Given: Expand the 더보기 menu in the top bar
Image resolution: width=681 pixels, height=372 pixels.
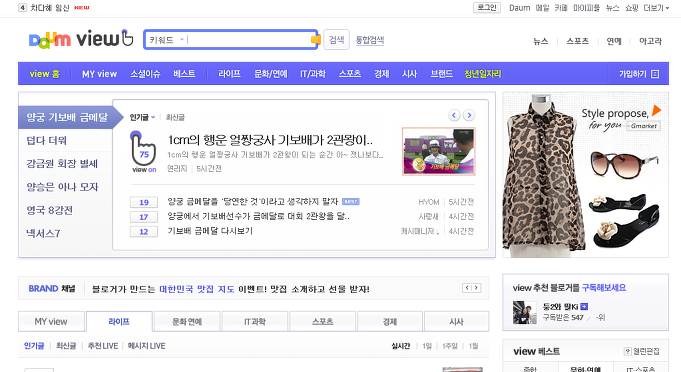Looking at the screenshot, I should [x=656, y=8].
